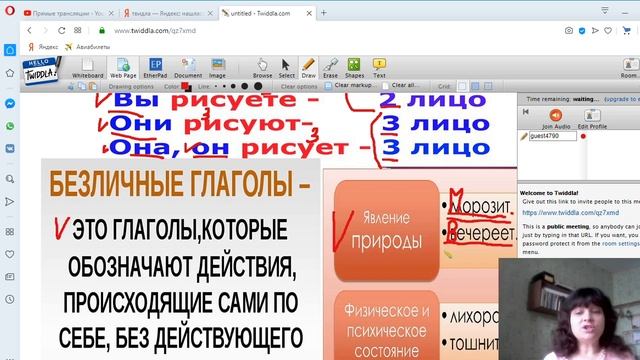Open WhatsApp in Opera sidebar
This screenshot has width=640, height=360.
10,126
